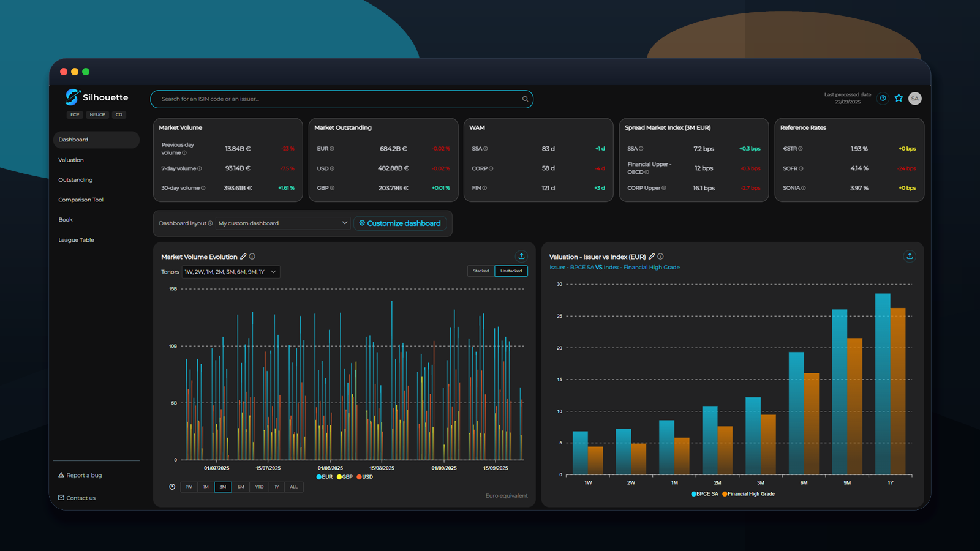
Task: Export the Valuation Issuer vs Index chart
Action: pyautogui.click(x=910, y=256)
